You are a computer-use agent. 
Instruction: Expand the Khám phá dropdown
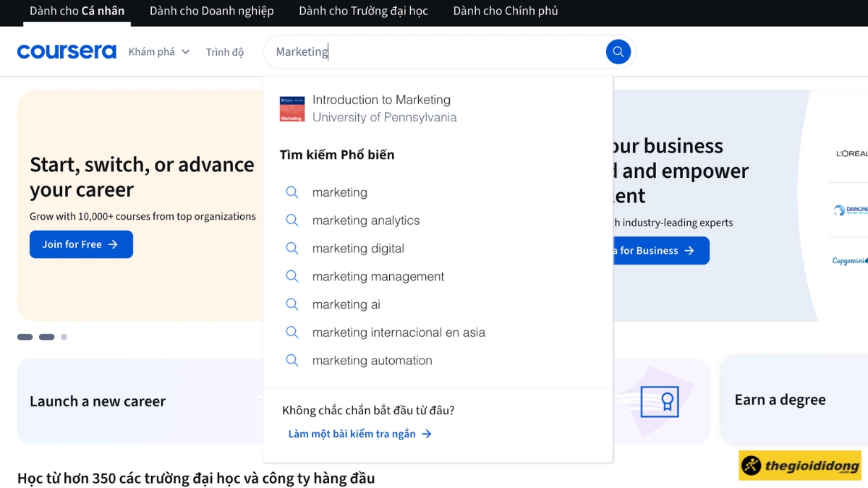pos(158,52)
